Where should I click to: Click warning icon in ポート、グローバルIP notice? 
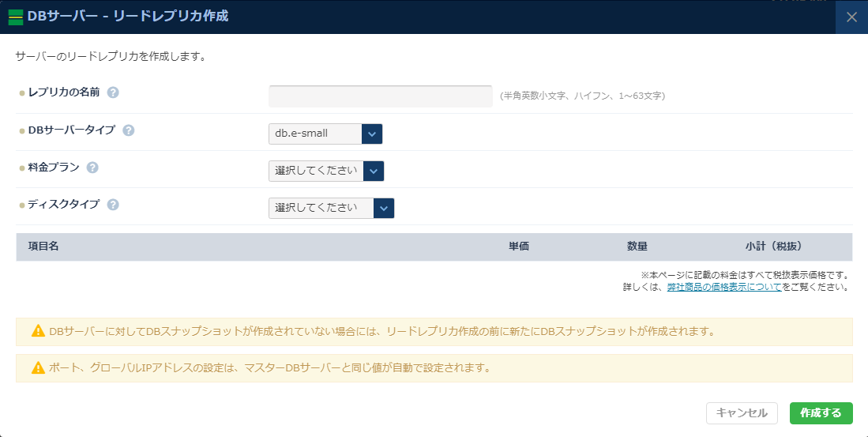coord(38,367)
